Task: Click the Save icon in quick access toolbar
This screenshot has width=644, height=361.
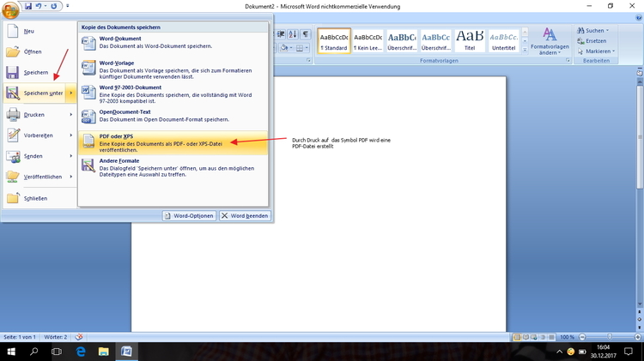Action: click(28, 6)
